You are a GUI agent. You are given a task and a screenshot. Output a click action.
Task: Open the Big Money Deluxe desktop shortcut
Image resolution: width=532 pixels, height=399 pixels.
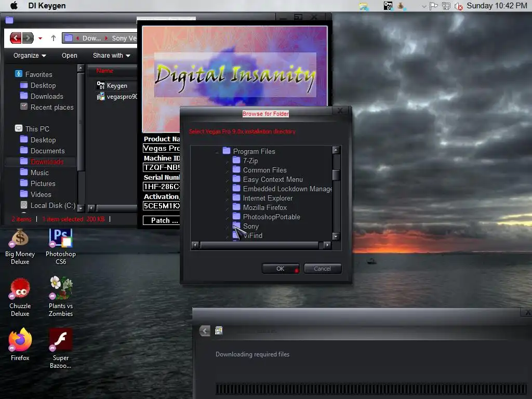pos(20,246)
